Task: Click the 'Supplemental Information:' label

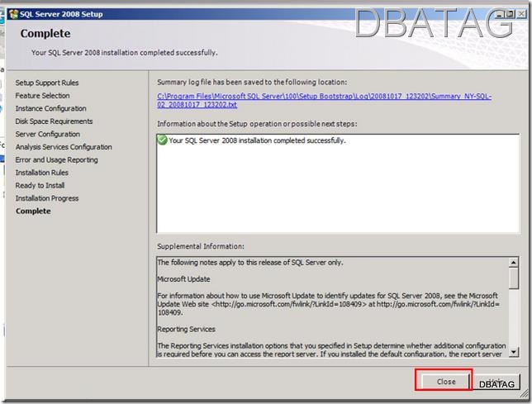Action: tap(201, 246)
